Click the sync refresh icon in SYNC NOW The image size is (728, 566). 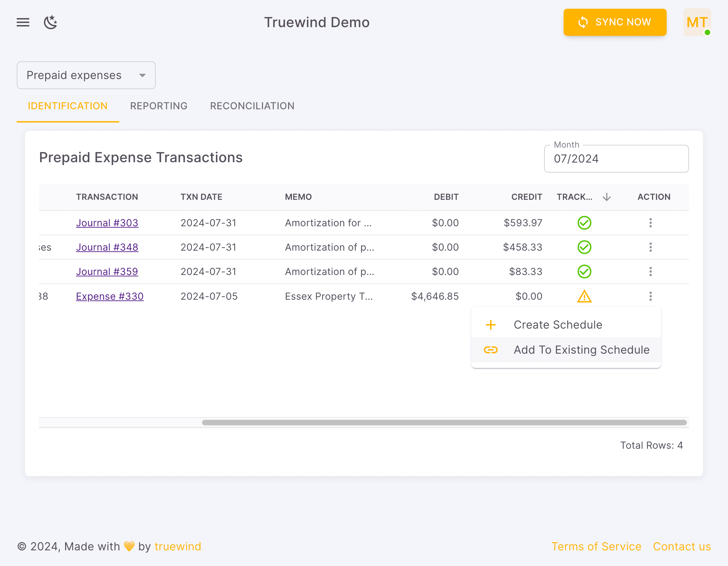click(583, 22)
